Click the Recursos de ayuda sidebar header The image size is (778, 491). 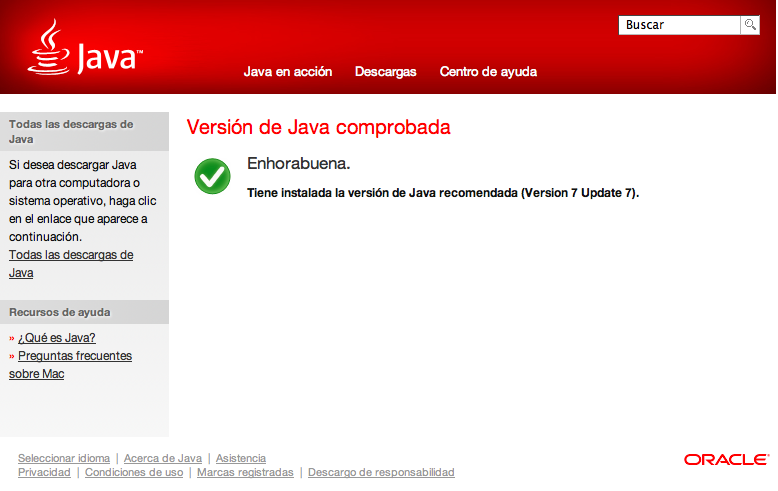click(x=84, y=312)
